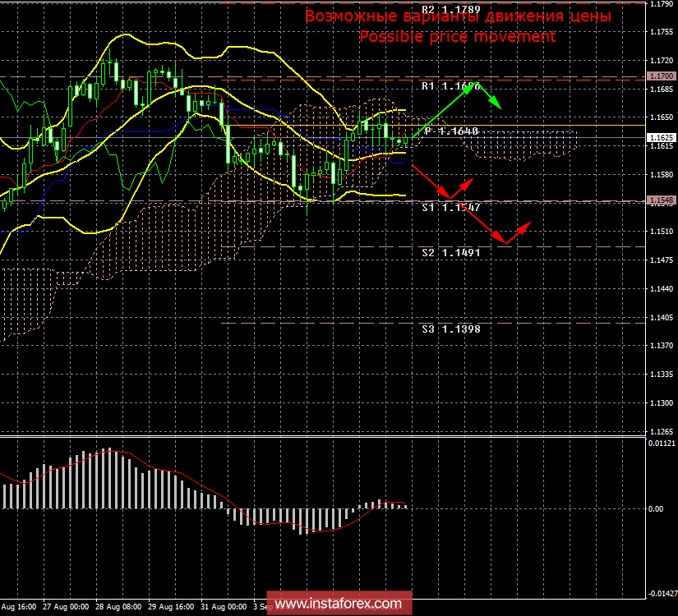678x616 pixels.
Task: Click the R2 1.1789 resistance label
Action: (451, 10)
